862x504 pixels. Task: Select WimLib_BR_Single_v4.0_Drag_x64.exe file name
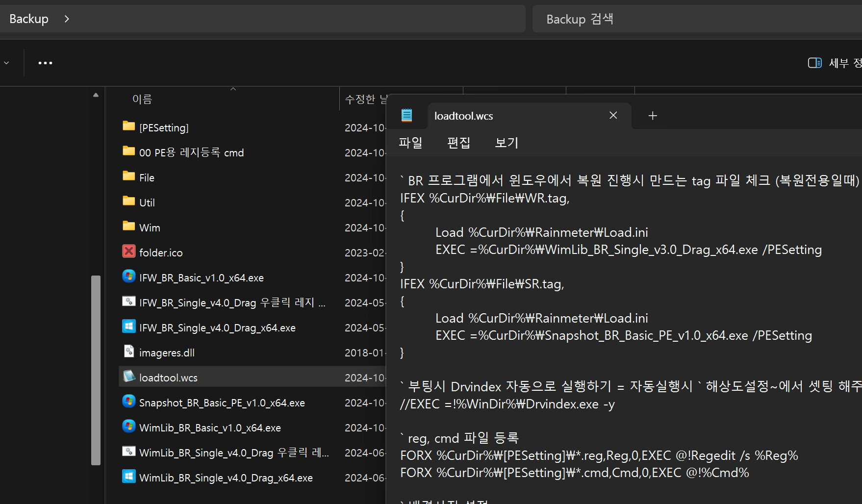tap(226, 478)
